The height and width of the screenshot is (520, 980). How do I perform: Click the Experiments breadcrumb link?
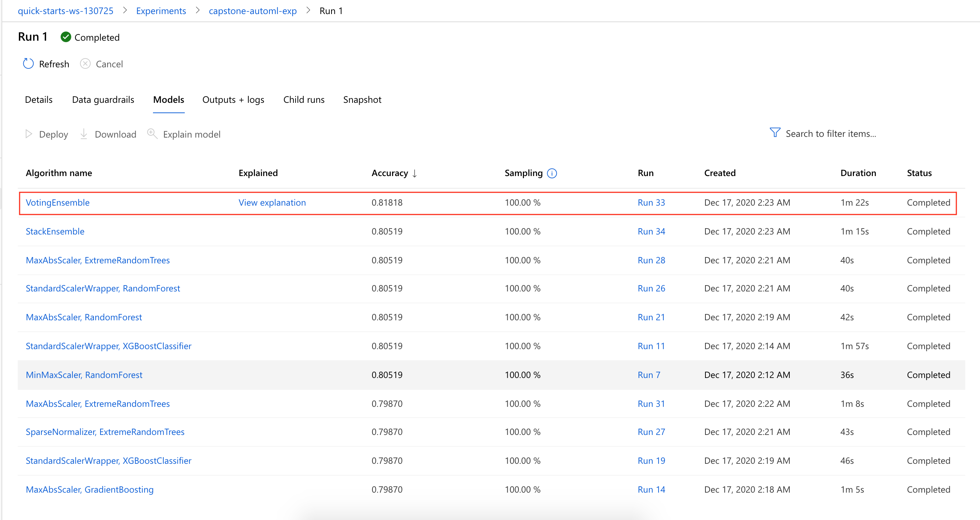click(x=161, y=11)
